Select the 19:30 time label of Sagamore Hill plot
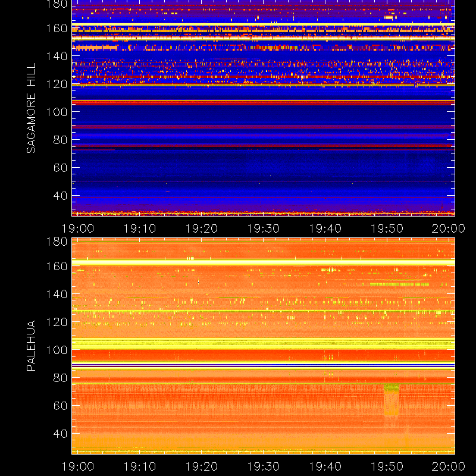 pos(264,228)
